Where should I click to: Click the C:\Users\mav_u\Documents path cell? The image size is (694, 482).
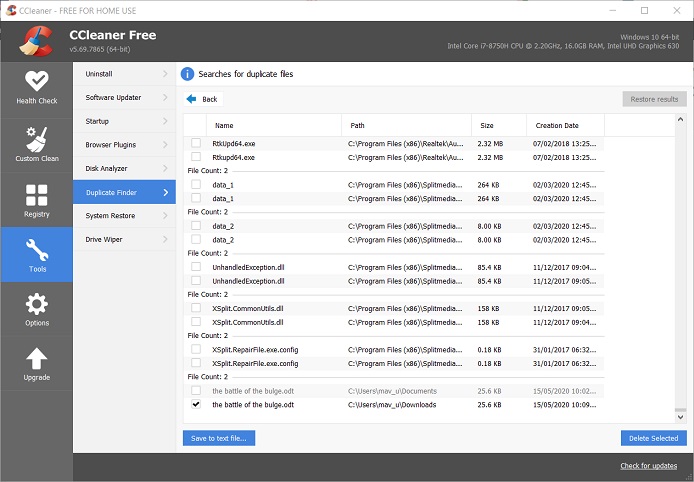[392, 391]
